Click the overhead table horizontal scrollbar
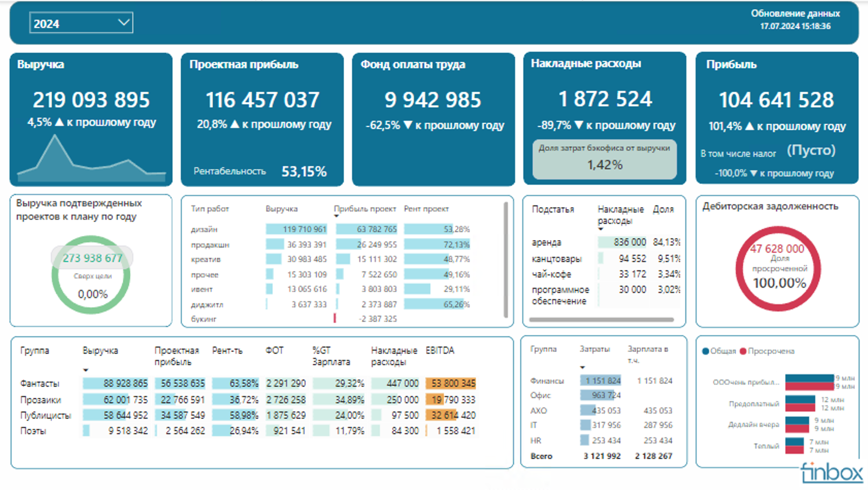Viewport: 868px width, 490px height. point(602,320)
